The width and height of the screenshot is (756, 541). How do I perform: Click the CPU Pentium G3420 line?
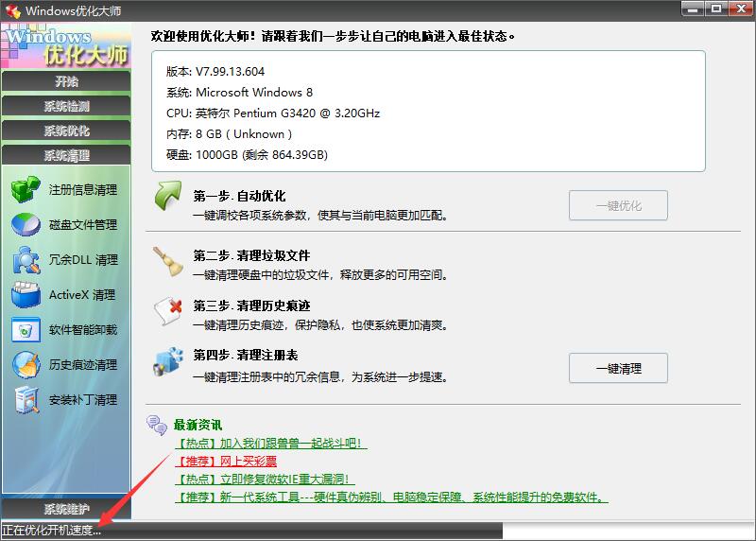(x=273, y=113)
